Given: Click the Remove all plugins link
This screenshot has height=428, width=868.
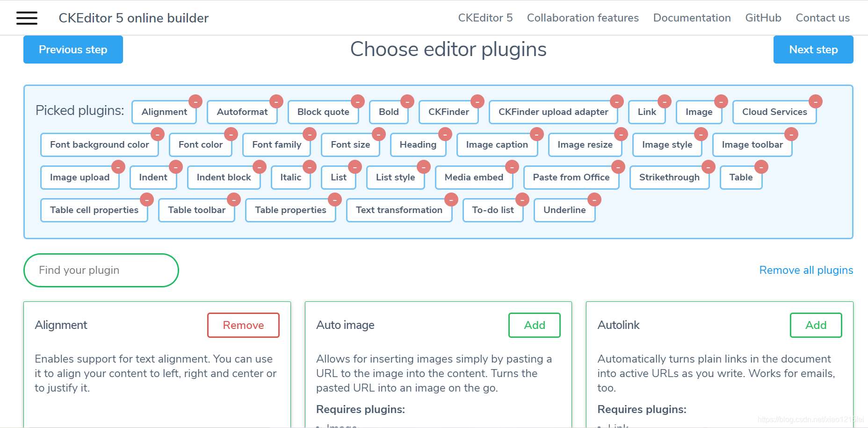Looking at the screenshot, I should click(x=805, y=270).
